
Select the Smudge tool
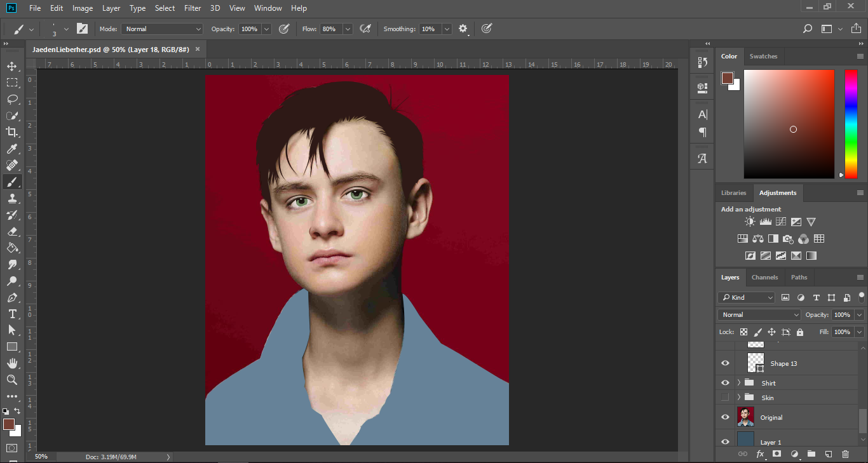(12, 264)
